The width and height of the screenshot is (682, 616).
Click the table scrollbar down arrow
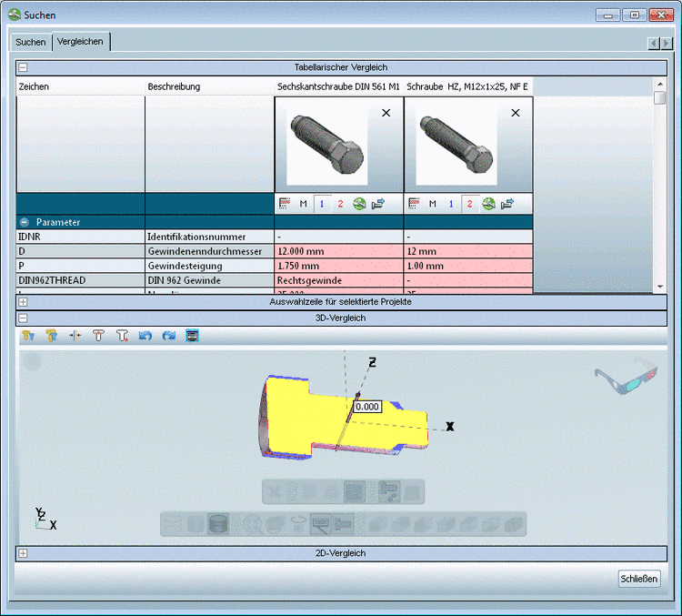click(x=660, y=287)
